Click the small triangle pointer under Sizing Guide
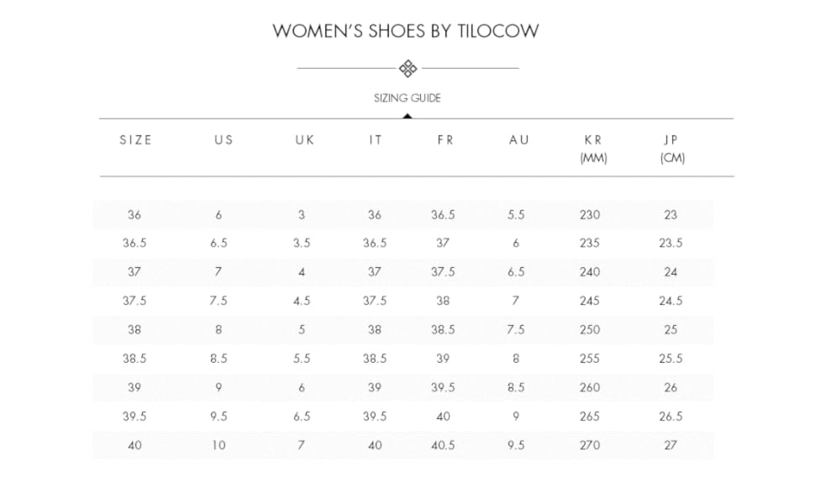 pyautogui.click(x=407, y=115)
